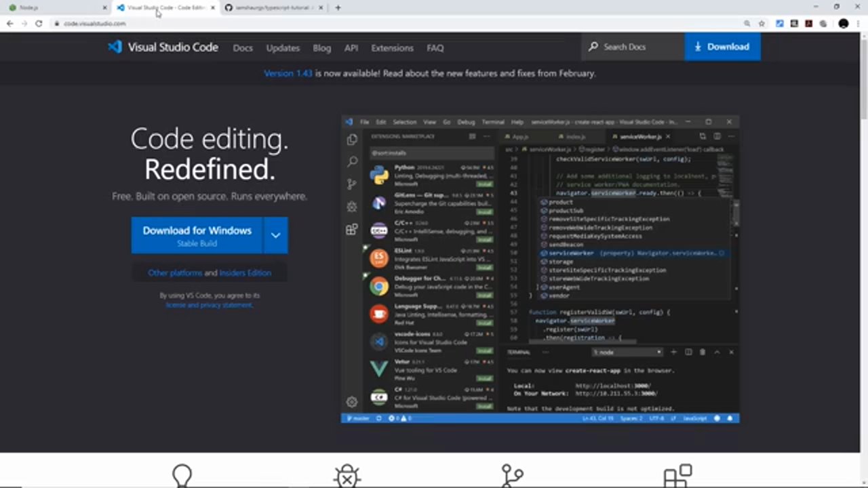The height and width of the screenshot is (488, 868).
Task: Go forward in browser history
Action: [24, 23]
